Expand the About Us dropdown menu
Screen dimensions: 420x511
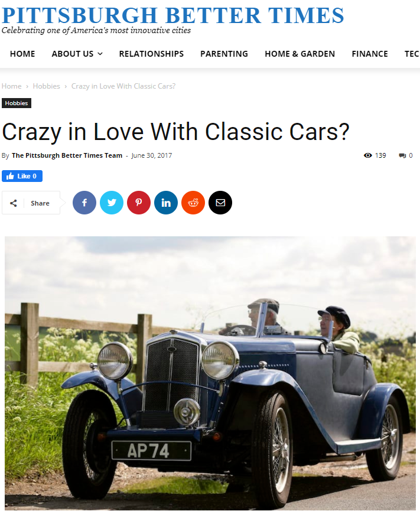pyautogui.click(x=77, y=54)
